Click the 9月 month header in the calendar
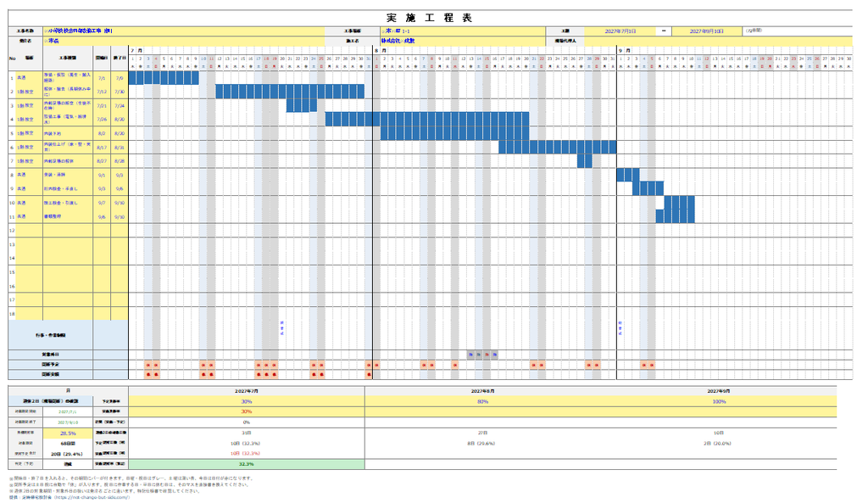Image resolution: width=868 pixels, height=503 pixels. click(625, 50)
